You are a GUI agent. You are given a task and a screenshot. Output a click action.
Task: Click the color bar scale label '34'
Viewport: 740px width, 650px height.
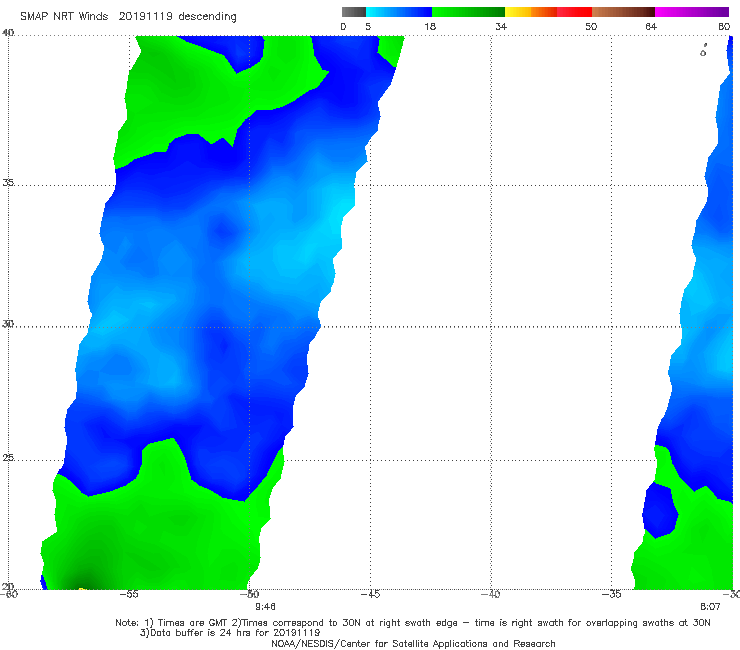coord(501,27)
